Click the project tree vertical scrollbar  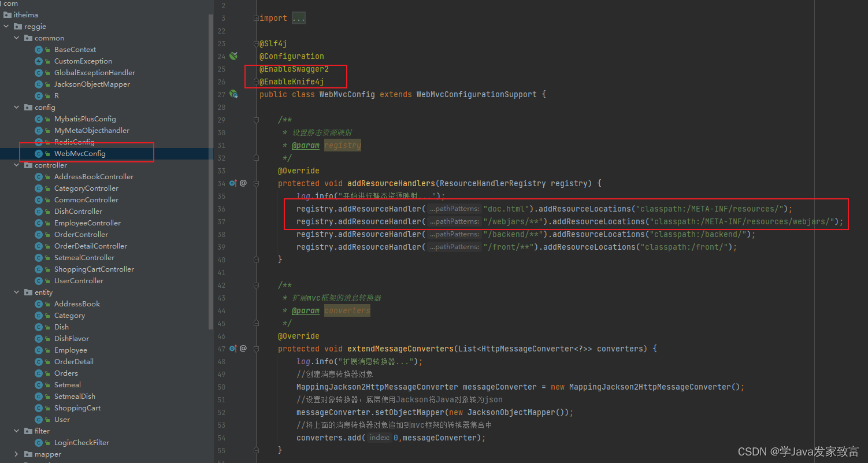[211, 171]
